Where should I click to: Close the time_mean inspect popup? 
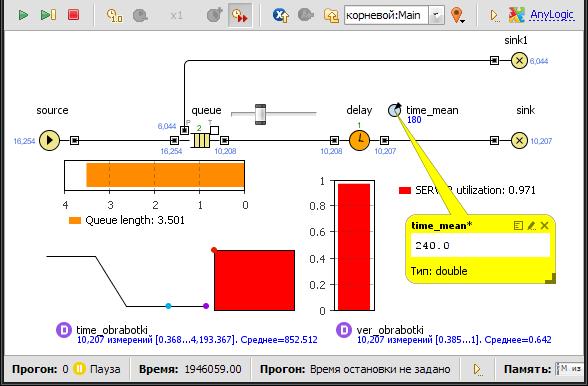[x=544, y=225]
